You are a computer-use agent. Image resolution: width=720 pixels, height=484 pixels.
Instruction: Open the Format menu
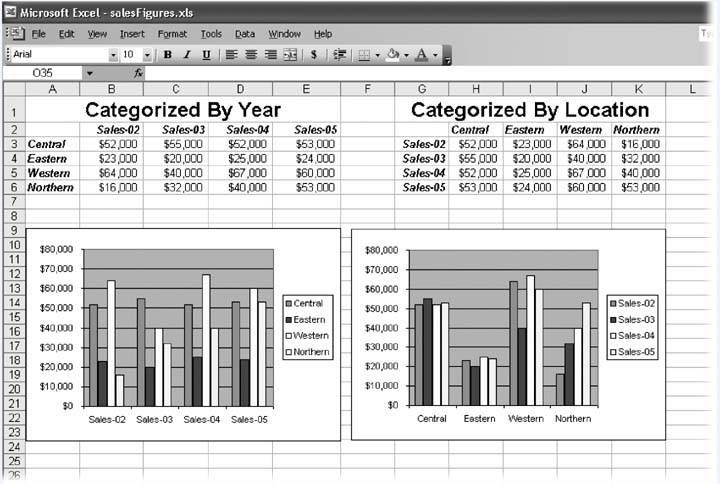pos(172,34)
